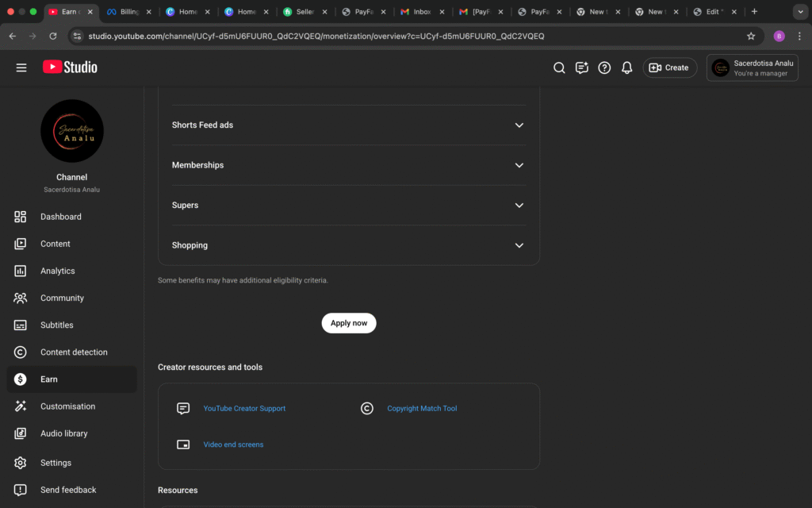Click the YouTube Studio logo
Image resolution: width=812 pixels, height=508 pixels.
coord(70,67)
